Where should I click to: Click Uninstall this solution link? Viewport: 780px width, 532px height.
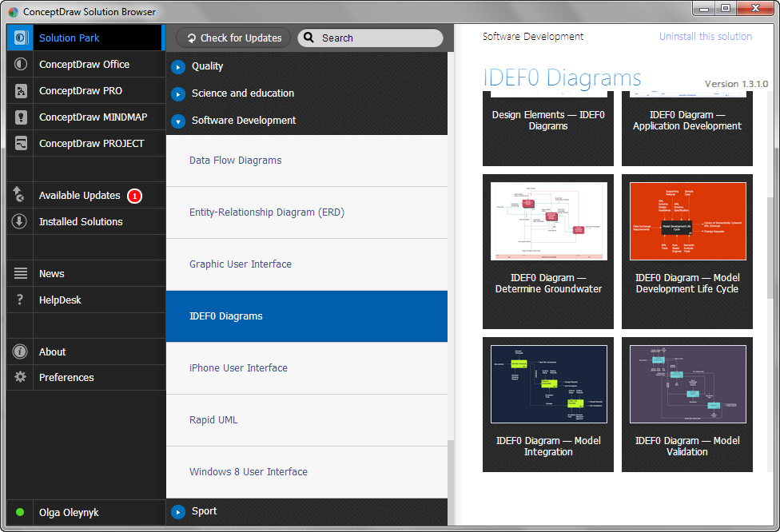705,37
